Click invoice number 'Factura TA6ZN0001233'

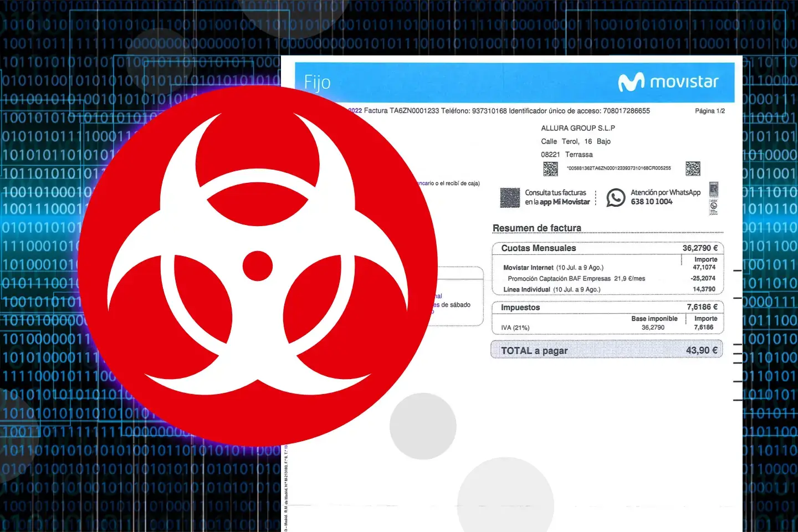(x=401, y=111)
